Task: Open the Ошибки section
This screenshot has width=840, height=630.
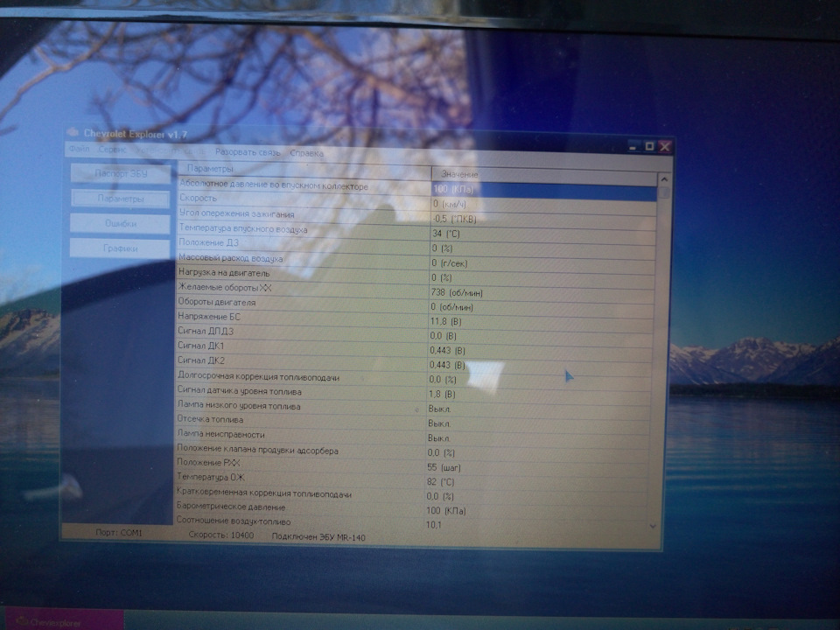Action: tap(120, 223)
